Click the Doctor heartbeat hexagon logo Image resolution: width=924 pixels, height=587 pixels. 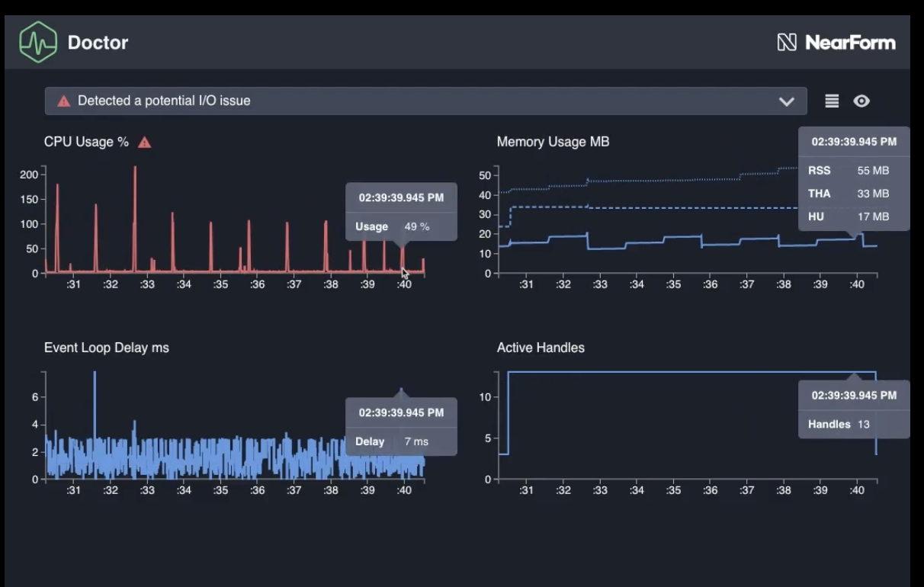click(38, 42)
